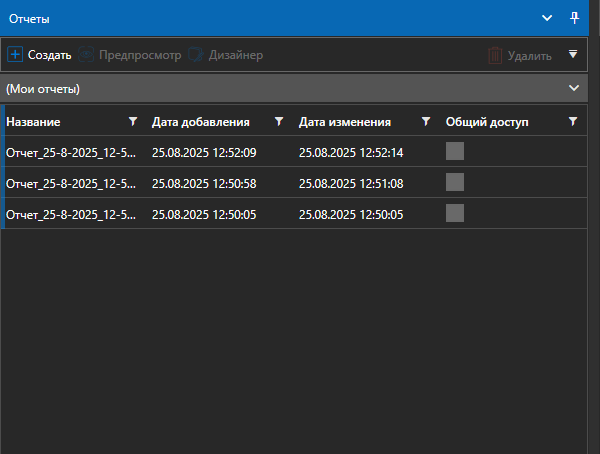Click the Создать button label
This screenshot has height=454, width=600.
click(49, 55)
